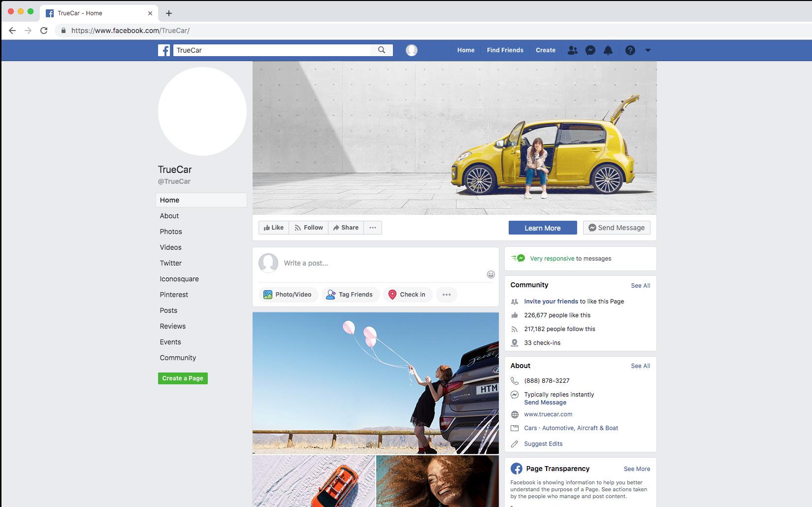812x507 pixels.
Task: Close the TrueCar - Home tab
Action: coord(150,13)
